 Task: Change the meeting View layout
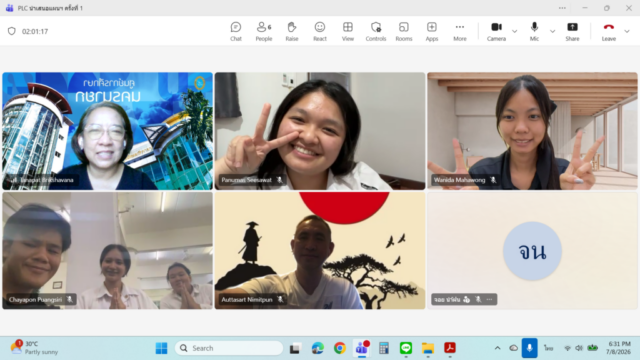(348, 31)
